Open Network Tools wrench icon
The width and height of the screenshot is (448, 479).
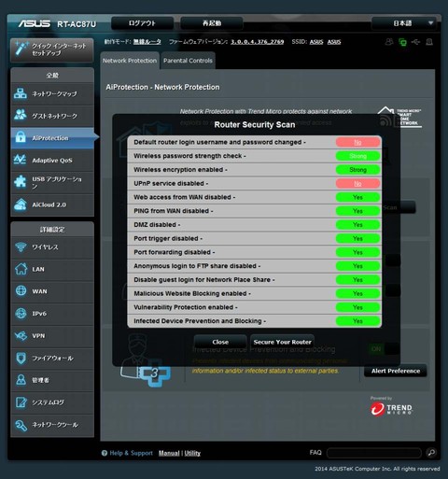[x=21, y=425]
